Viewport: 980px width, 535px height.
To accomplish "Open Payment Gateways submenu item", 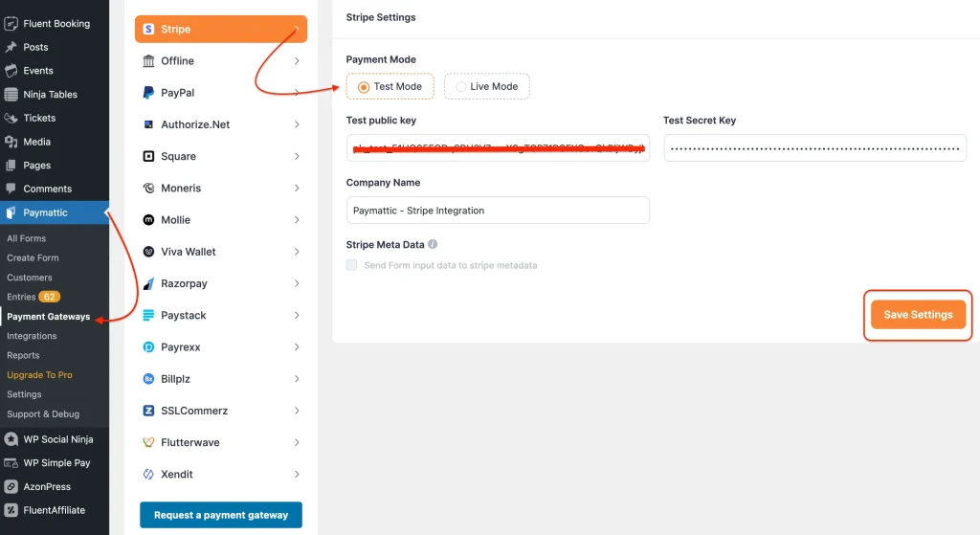I will pos(48,316).
